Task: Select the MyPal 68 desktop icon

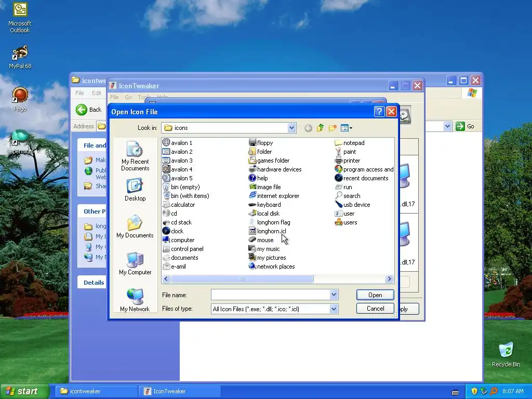Action: click(20, 57)
